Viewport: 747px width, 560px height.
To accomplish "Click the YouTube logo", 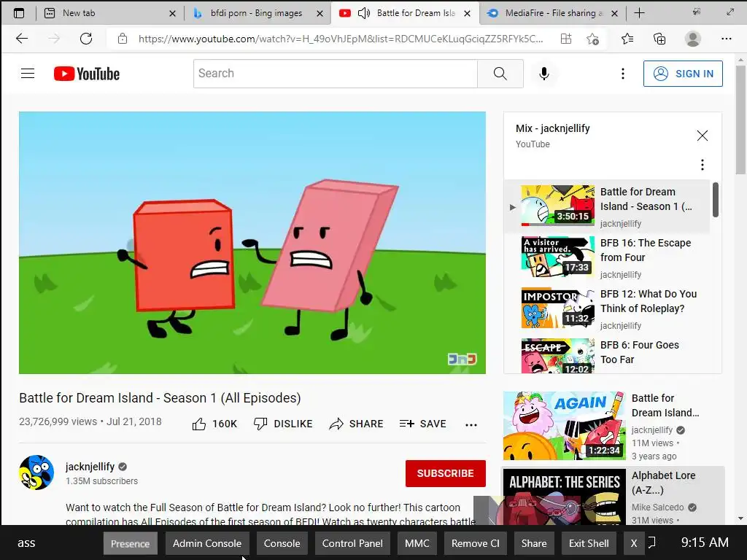I will pyautogui.click(x=87, y=74).
